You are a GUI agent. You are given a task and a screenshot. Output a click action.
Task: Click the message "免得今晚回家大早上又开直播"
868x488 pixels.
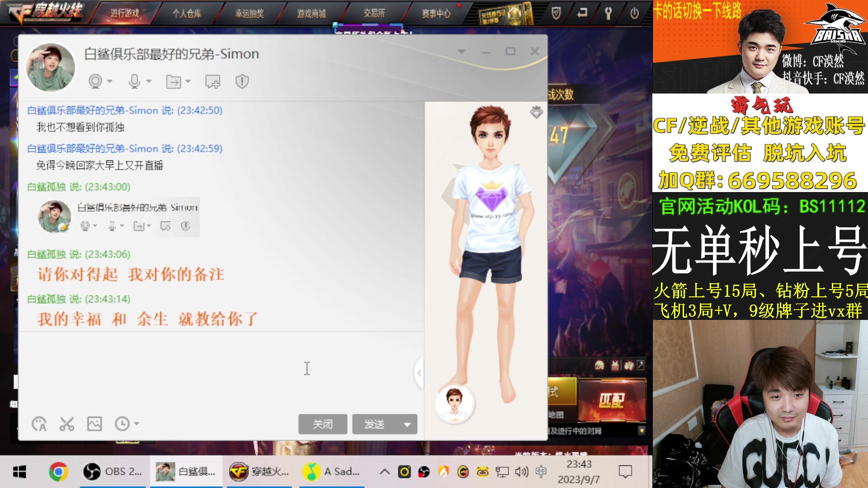click(99, 165)
